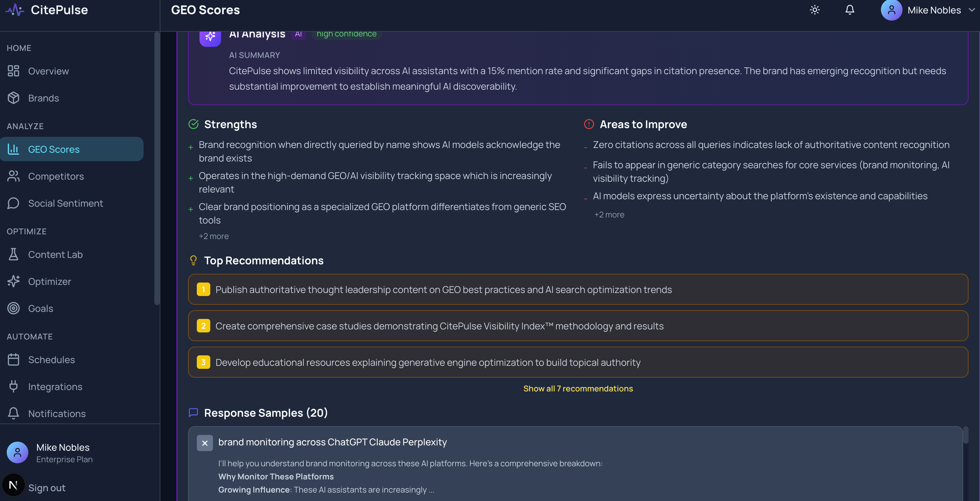Viewport: 980px width, 501px height.
Task: Sign out of CitePulse
Action: pyautogui.click(x=47, y=488)
